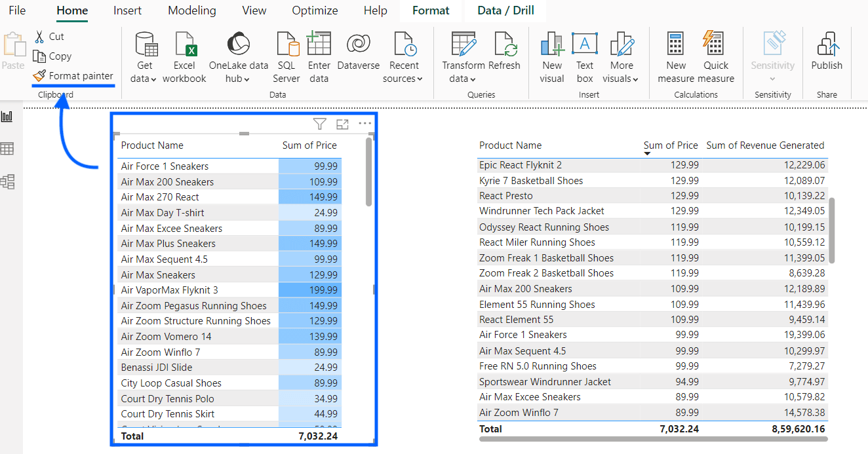Viewport: 868px width, 454px height.
Task: Open the Enter data table tool
Action: 319,58
